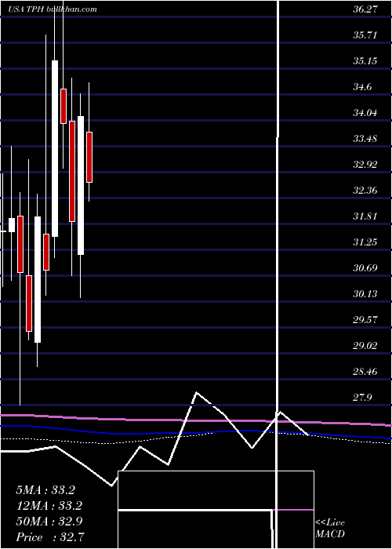Select the 28.46 price axis label
The width and height of the screenshot is (392, 549).
[365, 372]
